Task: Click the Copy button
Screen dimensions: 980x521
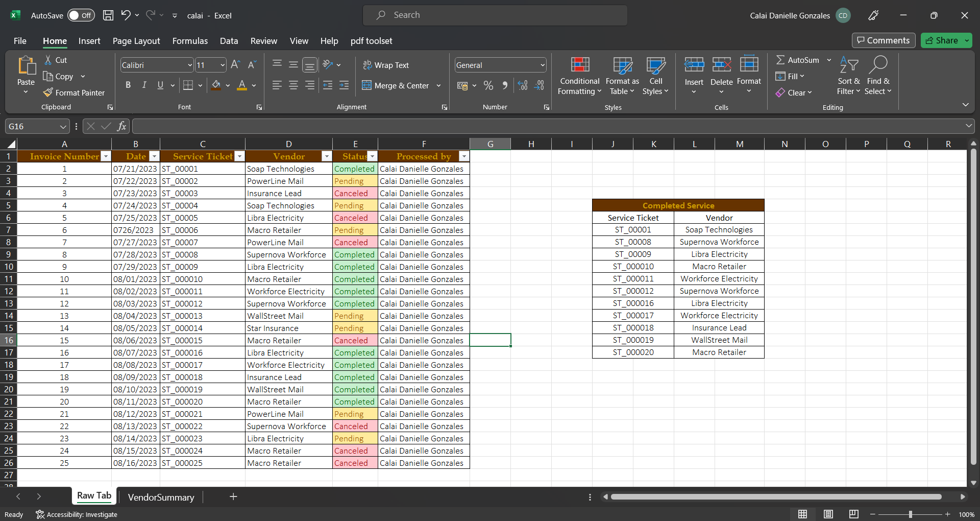Action: (x=58, y=76)
